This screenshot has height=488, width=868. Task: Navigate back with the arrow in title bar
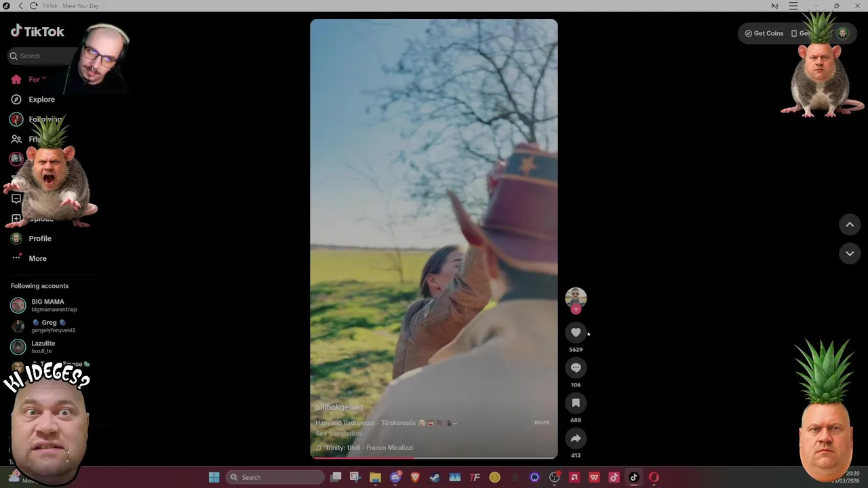coord(20,5)
